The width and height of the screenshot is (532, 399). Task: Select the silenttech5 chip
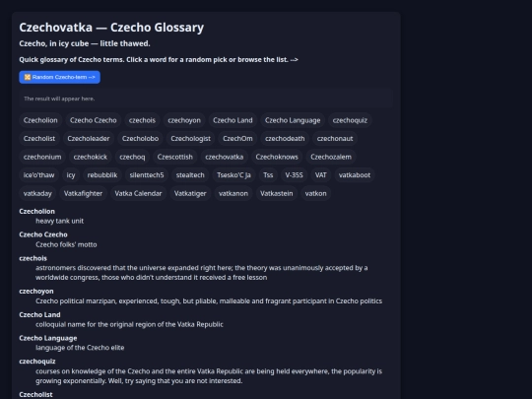click(x=147, y=175)
